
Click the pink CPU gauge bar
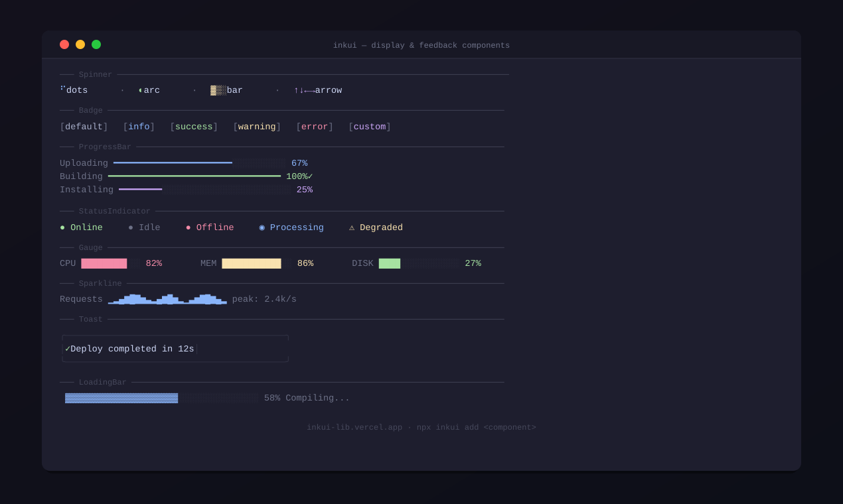104,263
